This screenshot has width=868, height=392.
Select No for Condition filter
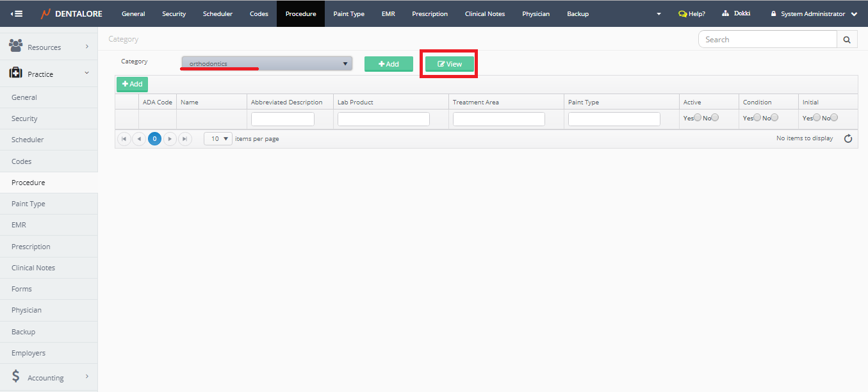pyautogui.click(x=774, y=117)
